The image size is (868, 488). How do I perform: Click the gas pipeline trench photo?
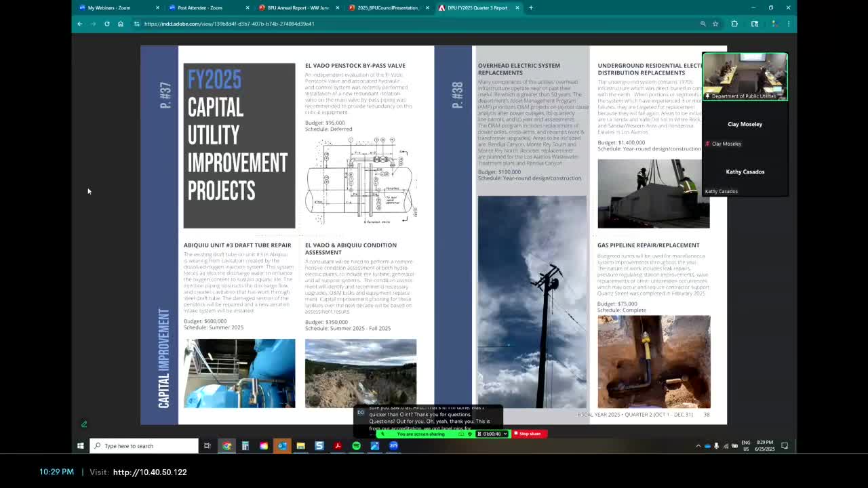coord(654,362)
